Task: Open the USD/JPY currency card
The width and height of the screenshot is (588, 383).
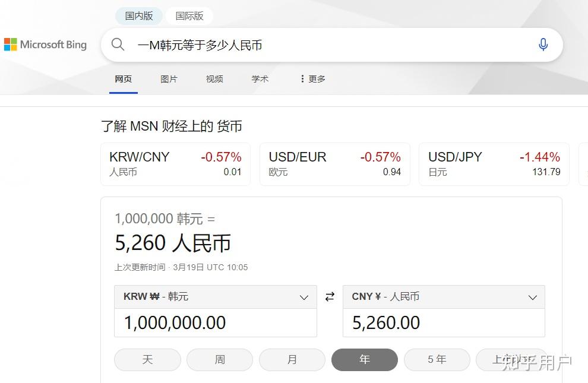Action: 494,164
